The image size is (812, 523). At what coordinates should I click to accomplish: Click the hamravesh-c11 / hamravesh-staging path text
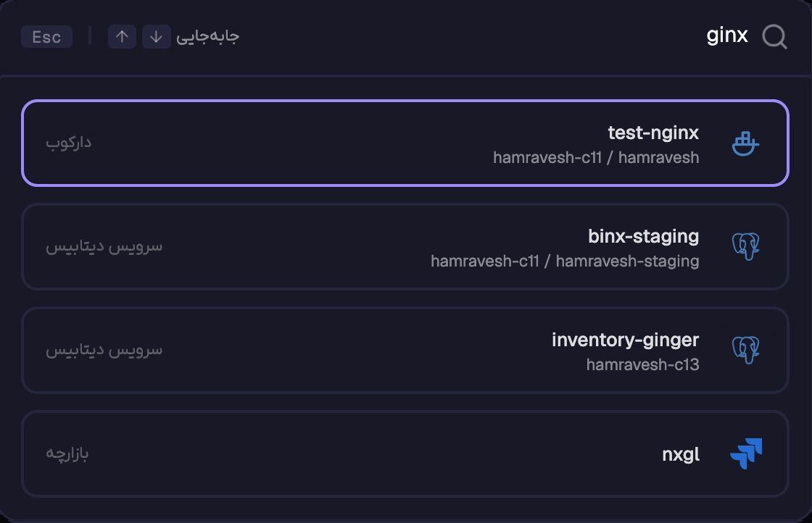coord(565,261)
